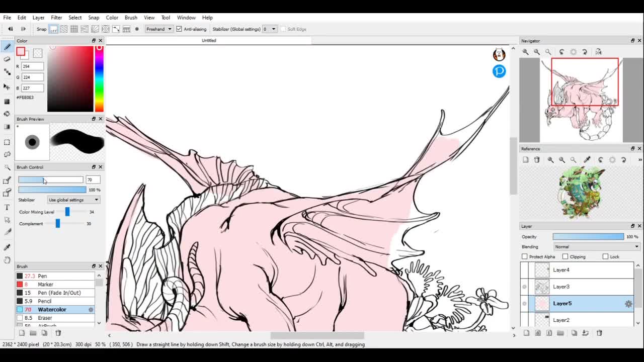Select the Eraser tool in left toolbar
Viewport: 644px width, 362px height.
(7, 59)
